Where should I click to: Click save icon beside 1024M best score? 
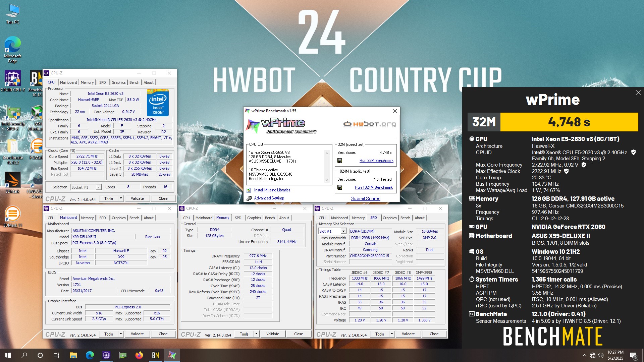tap(340, 187)
